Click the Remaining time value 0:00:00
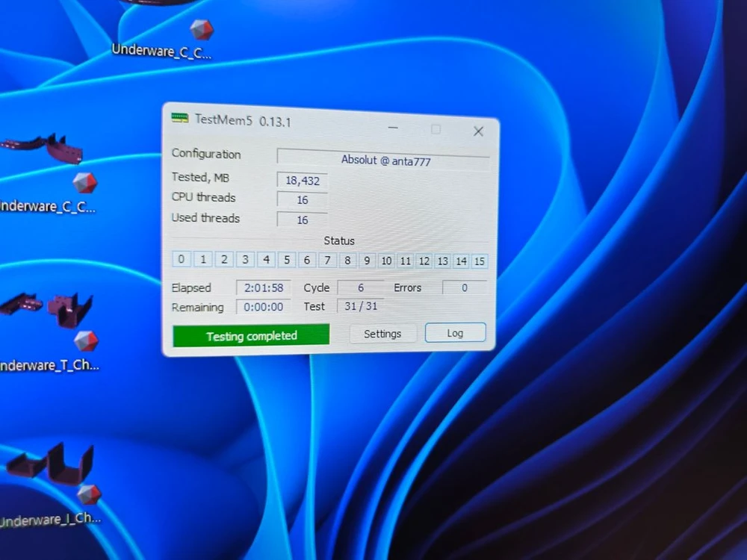747x560 pixels. coord(264,307)
